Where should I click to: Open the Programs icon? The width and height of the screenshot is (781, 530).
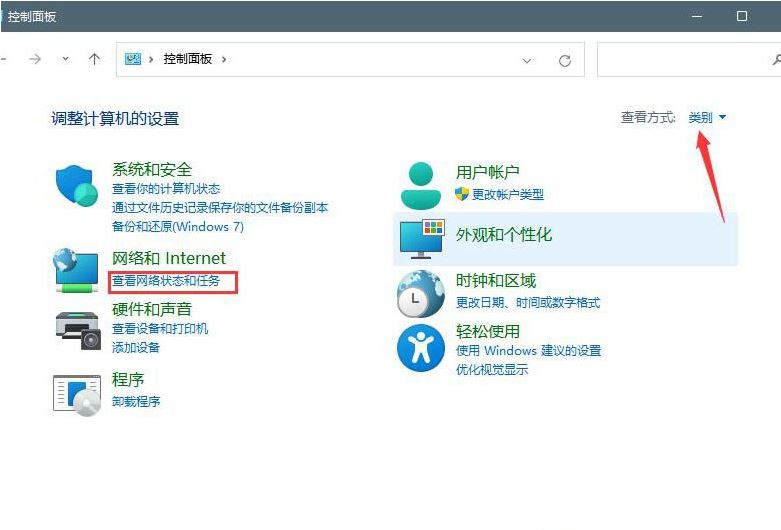point(76,392)
